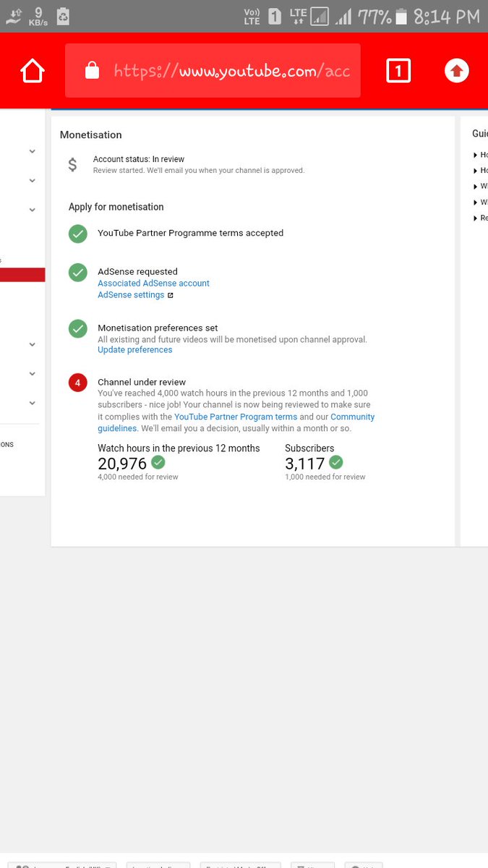Screen dimensions: 488x868
Task: Click 'Monetisation preferences set' text
Action: 158,328
